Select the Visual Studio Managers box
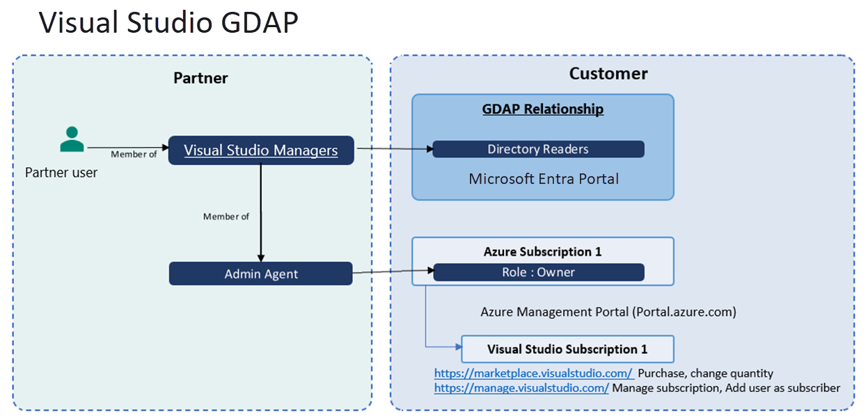The image size is (868, 420). coord(260,150)
